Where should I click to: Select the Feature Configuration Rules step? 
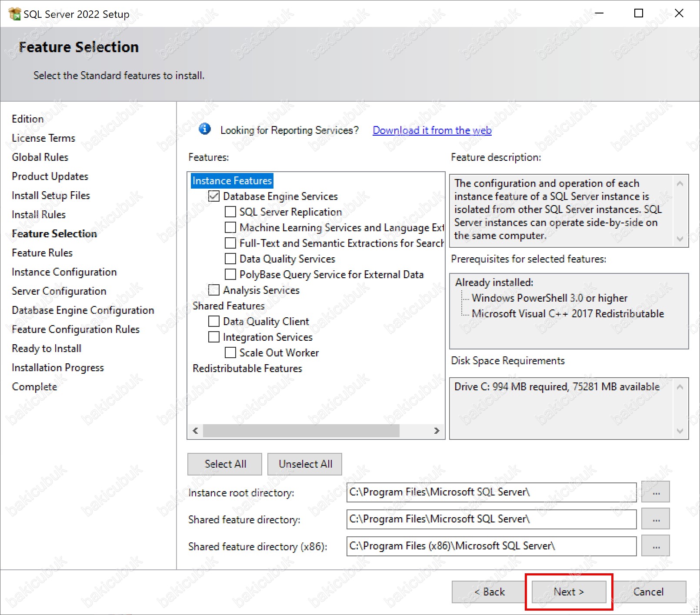(x=76, y=329)
